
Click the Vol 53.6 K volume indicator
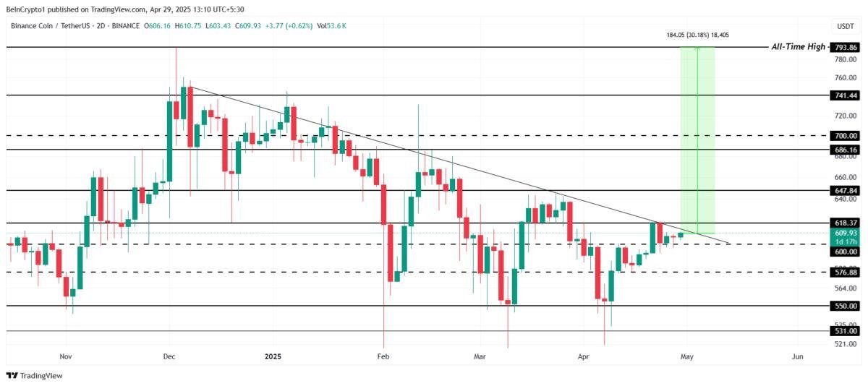pyautogui.click(x=332, y=25)
